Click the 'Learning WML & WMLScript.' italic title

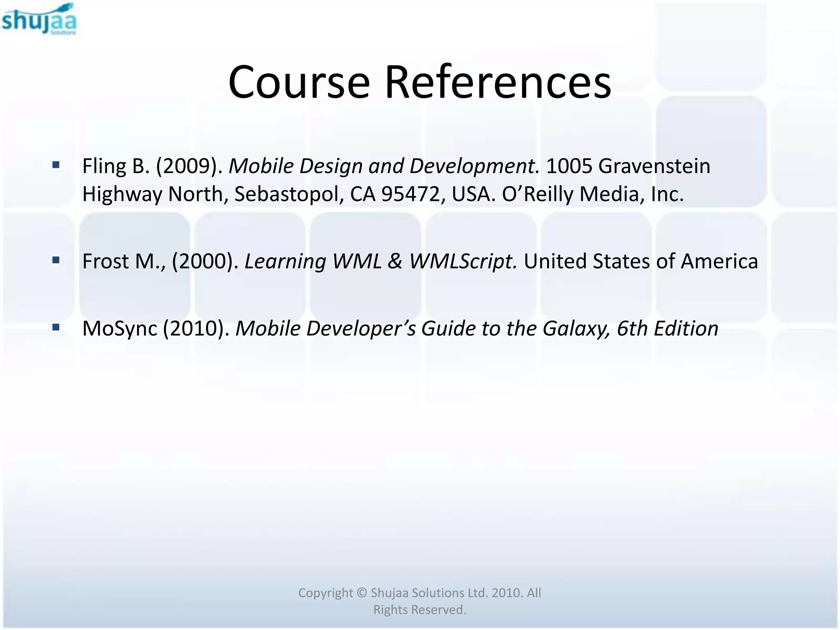[381, 261]
